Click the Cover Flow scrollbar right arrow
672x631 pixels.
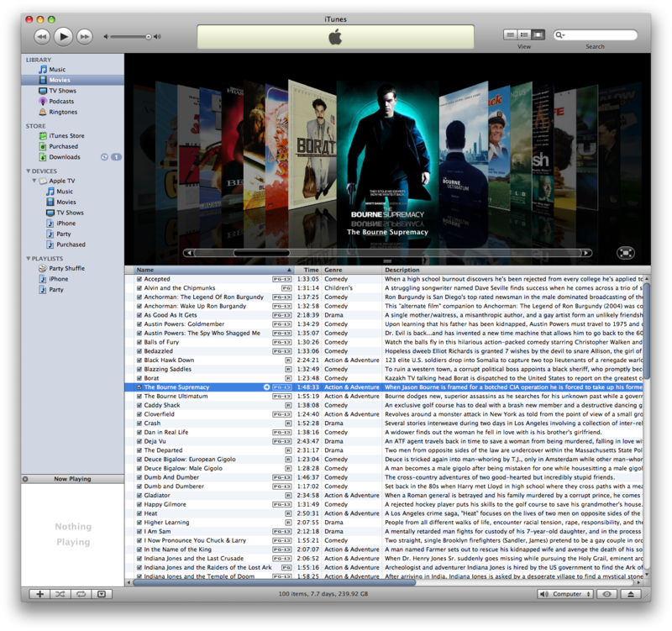(x=585, y=253)
